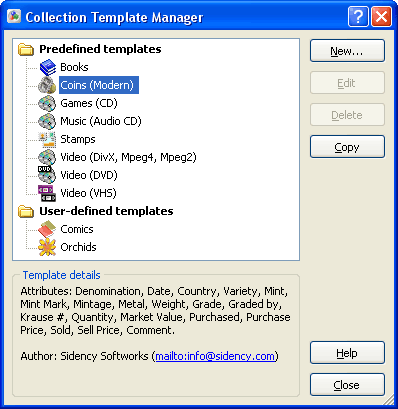
Task: Collapse the User-defined templates folder
Action: (x=26, y=211)
